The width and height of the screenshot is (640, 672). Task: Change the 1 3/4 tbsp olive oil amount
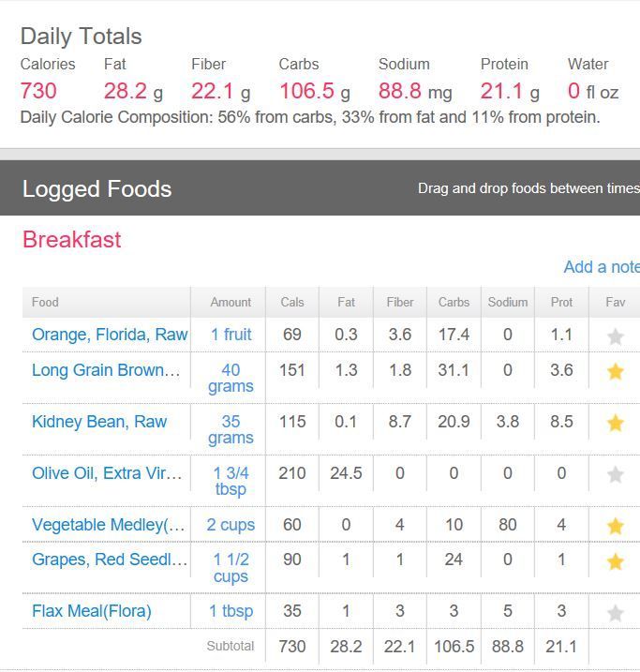click(x=231, y=481)
